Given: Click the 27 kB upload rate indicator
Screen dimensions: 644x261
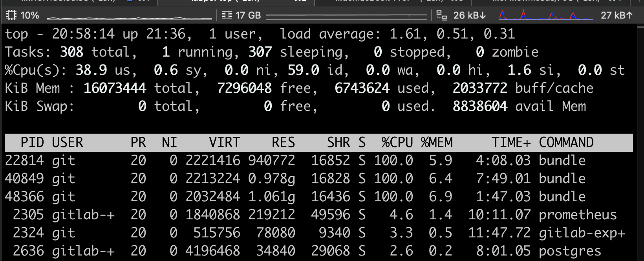Looking at the screenshot, I should pos(617,15).
